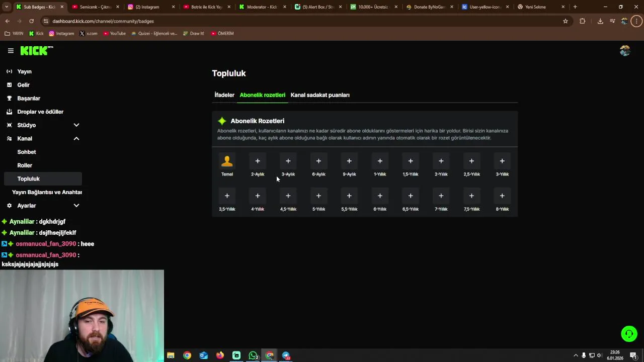Add a badge for 2-Aylık
Image resolution: width=644 pixels, height=362 pixels.
point(258,161)
